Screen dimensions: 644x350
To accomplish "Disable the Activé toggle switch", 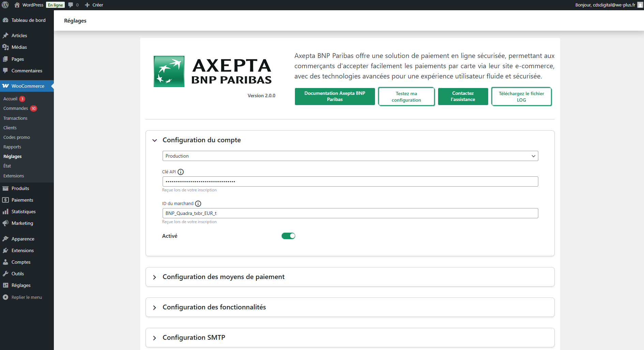I will click(288, 236).
